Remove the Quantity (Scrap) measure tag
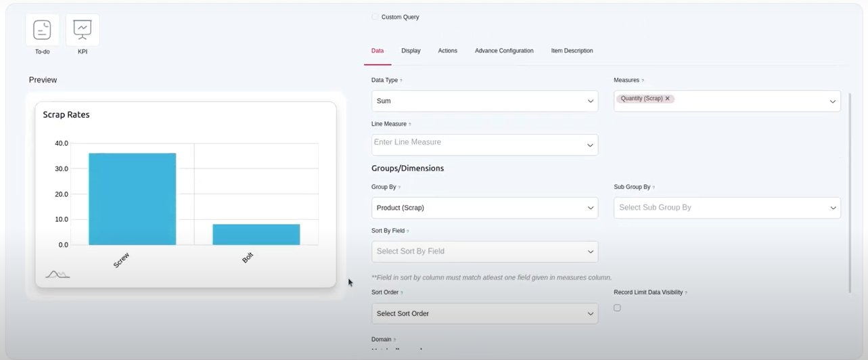The image size is (868, 360). click(x=667, y=99)
